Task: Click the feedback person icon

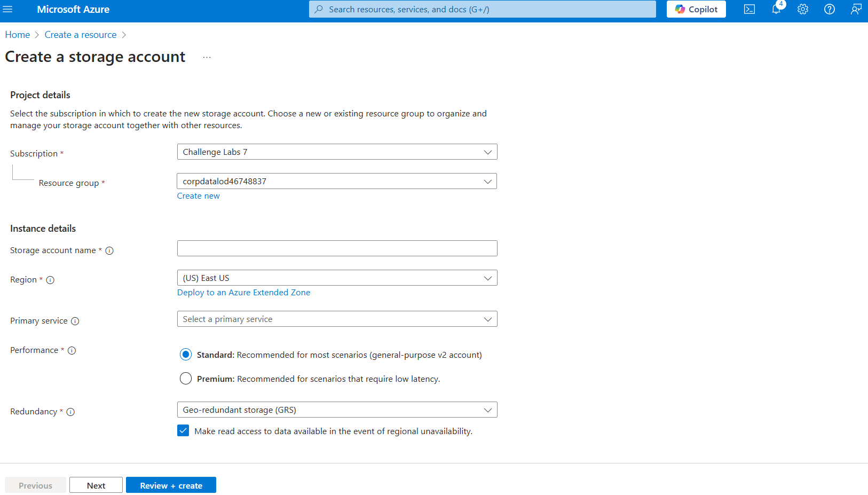Action: pyautogui.click(x=856, y=9)
